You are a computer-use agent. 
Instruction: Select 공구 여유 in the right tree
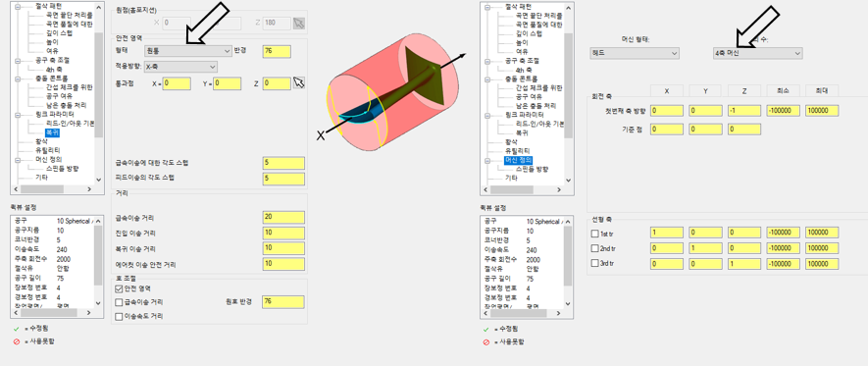pos(529,96)
